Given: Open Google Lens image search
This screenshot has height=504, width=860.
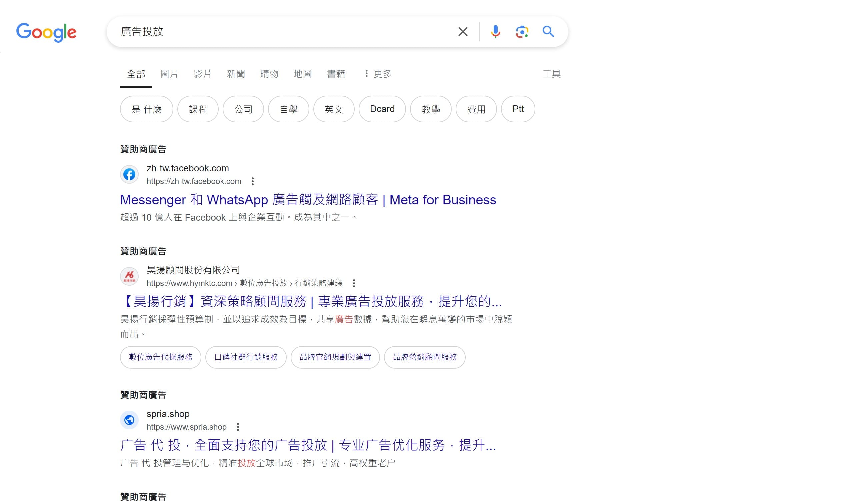Looking at the screenshot, I should [522, 32].
